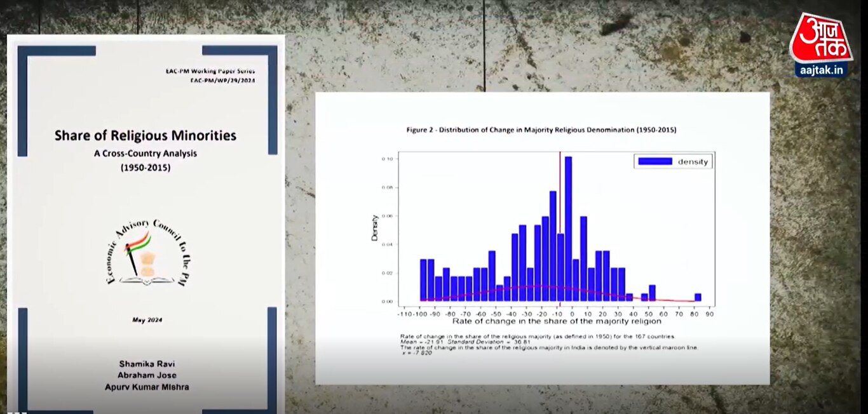Click the rightmost bar near 80
This screenshot has height=414, width=868.
point(698,297)
